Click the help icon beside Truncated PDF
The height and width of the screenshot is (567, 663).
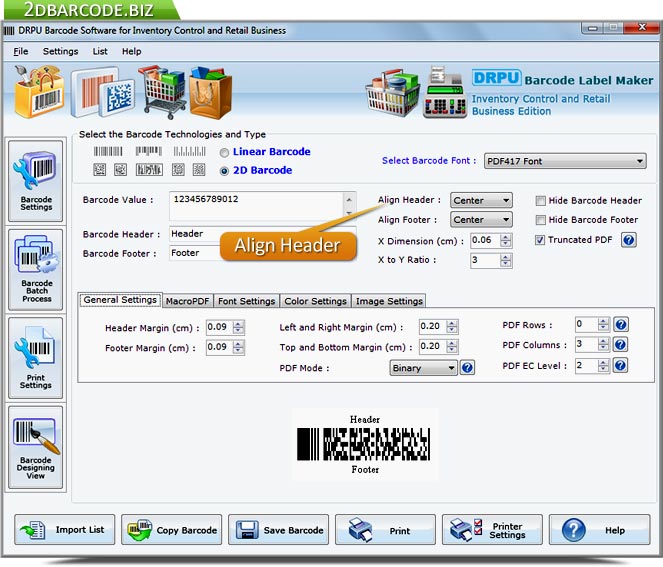click(x=629, y=240)
